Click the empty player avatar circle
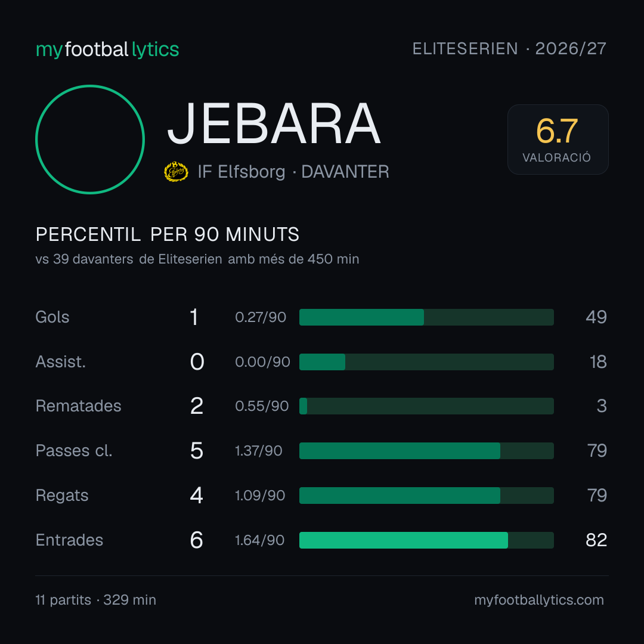 [x=90, y=140]
